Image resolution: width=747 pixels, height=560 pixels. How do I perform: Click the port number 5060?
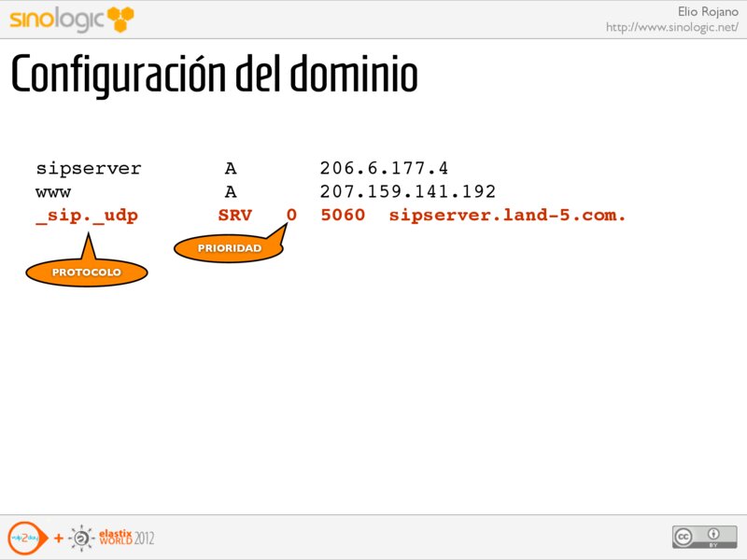[x=343, y=216]
